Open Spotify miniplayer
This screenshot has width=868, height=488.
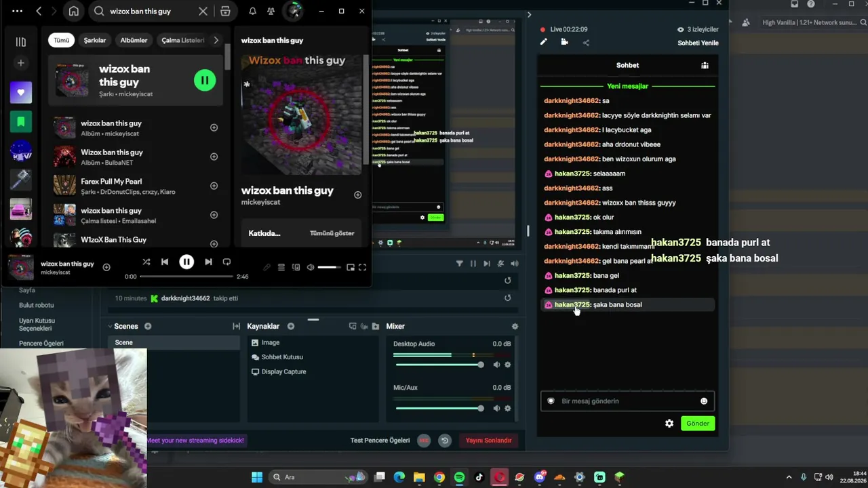[x=350, y=267]
